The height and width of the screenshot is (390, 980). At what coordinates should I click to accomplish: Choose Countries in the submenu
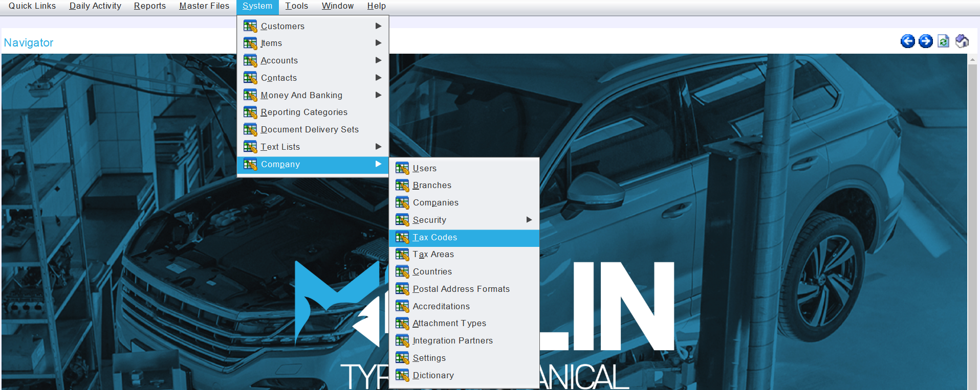464,271
